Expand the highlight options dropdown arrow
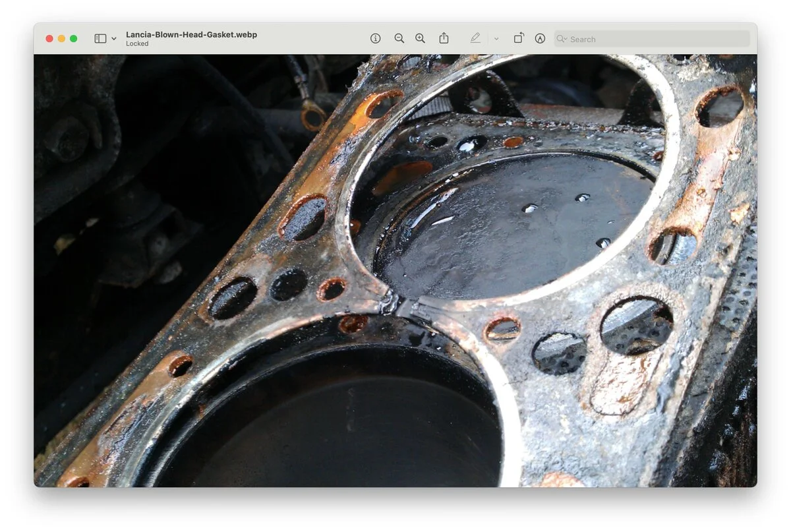Image resolution: width=791 pixels, height=532 pixels. point(496,39)
